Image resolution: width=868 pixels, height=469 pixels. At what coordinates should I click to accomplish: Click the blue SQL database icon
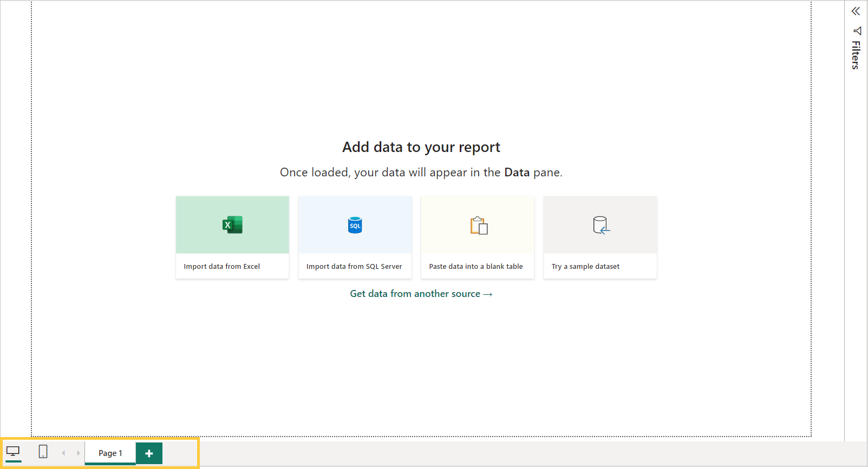point(355,225)
